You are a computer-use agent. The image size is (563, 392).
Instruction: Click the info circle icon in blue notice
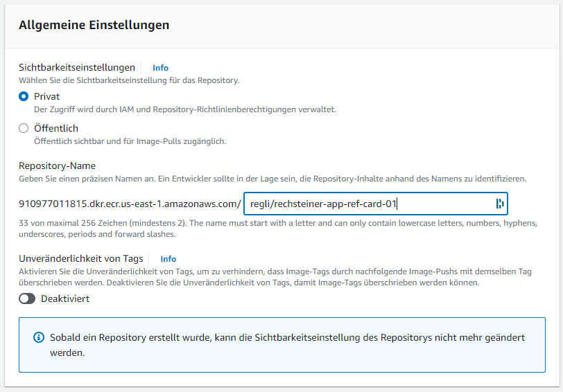pyautogui.click(x=39, y=338)
